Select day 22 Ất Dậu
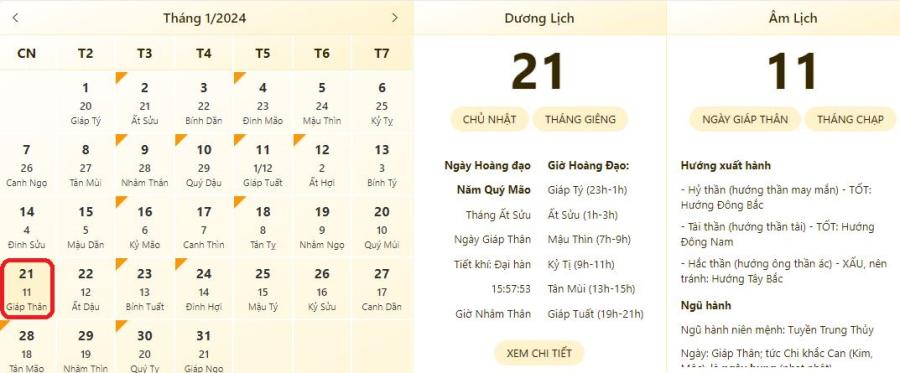The width and height of the screenshot is (900, 373). tap(86, 289)
